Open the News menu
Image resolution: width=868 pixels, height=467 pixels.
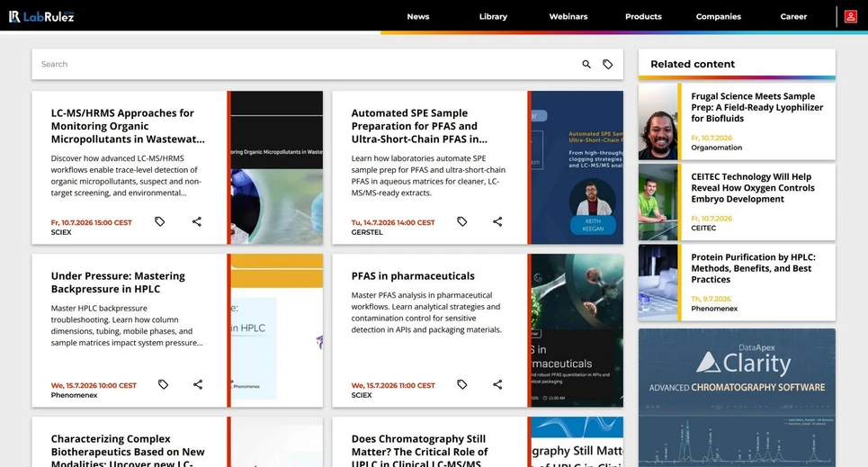418,16
